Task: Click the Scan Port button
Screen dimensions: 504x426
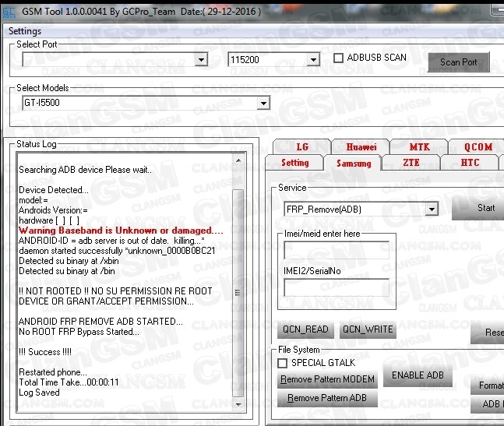Action: point(459,62)
